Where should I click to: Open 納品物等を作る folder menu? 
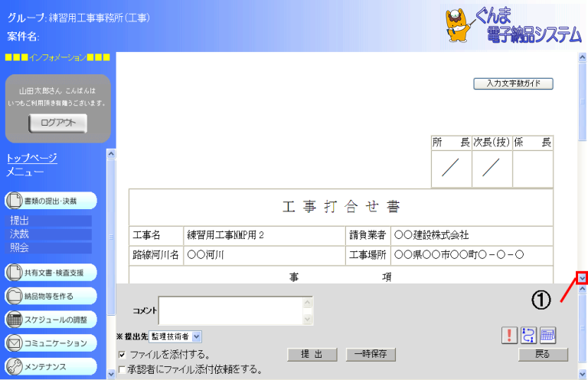tap(51, 296)
